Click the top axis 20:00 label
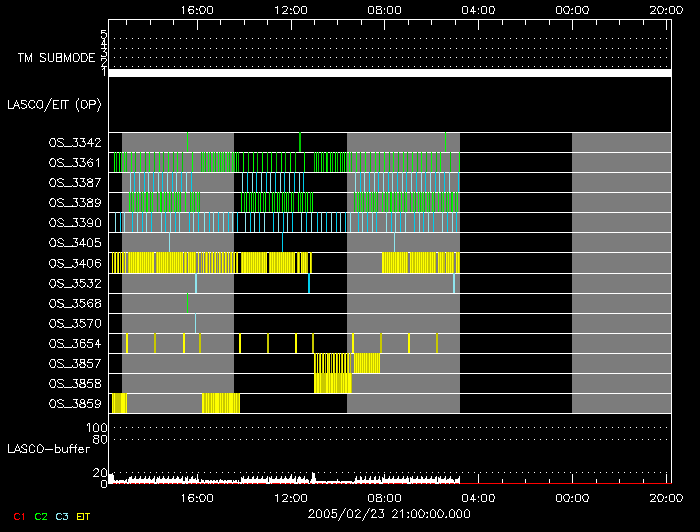The width and height of the screenshot is (700, 532). tap(666, 10)
